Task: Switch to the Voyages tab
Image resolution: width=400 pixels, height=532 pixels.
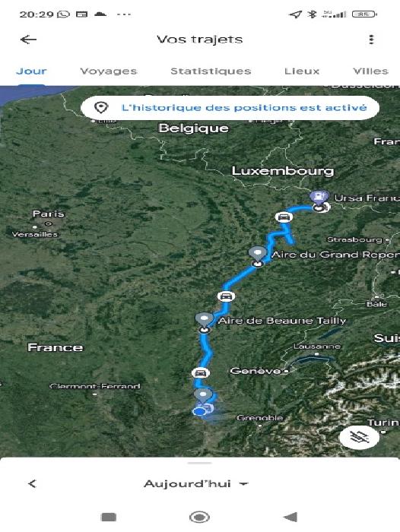Action: tap(108, 71)
